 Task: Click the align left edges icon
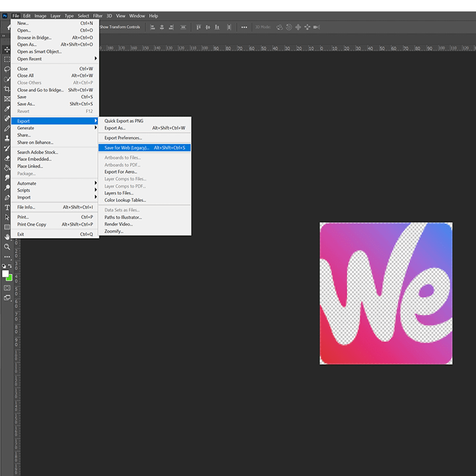[x=153, y=27]
